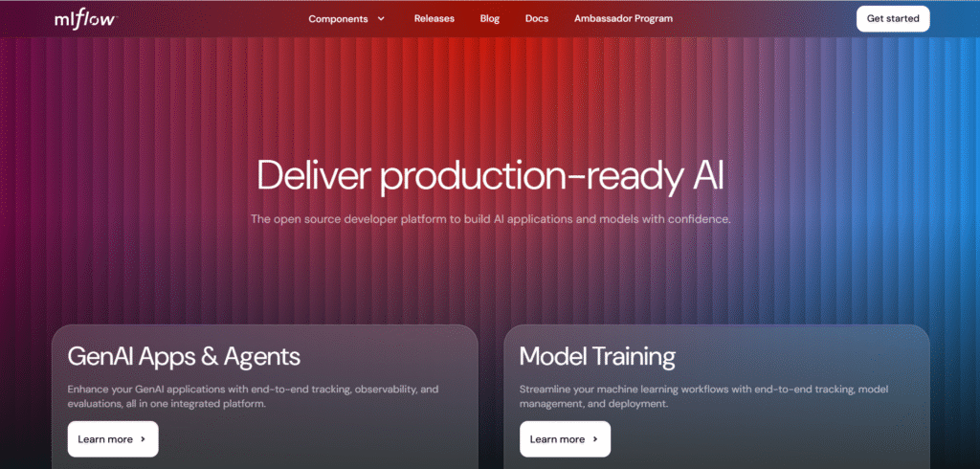Select the Model Training heading
The image size is (980, 469).
point(597,357)
